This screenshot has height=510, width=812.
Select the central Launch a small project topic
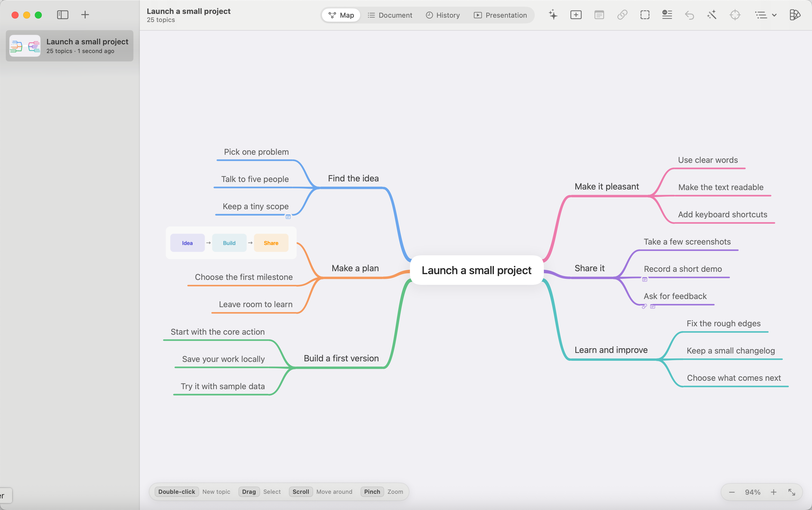[476, 270]
